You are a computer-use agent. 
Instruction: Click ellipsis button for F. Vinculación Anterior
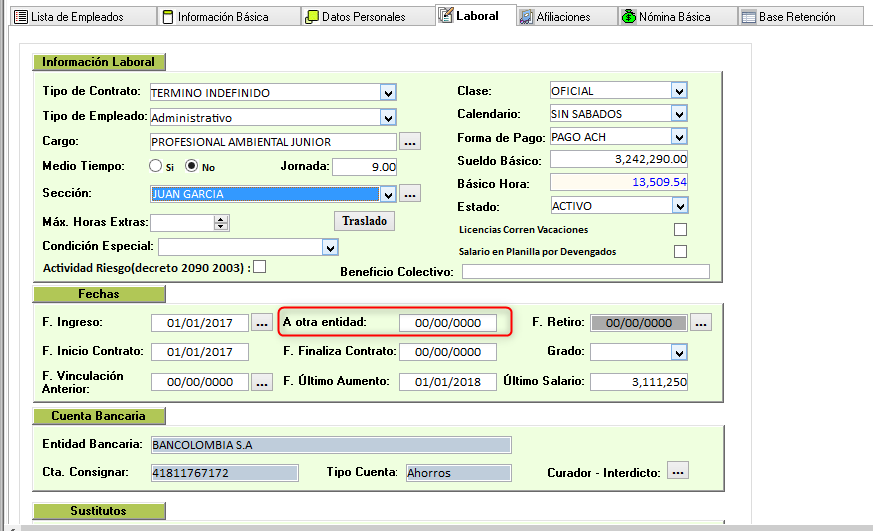262,382
